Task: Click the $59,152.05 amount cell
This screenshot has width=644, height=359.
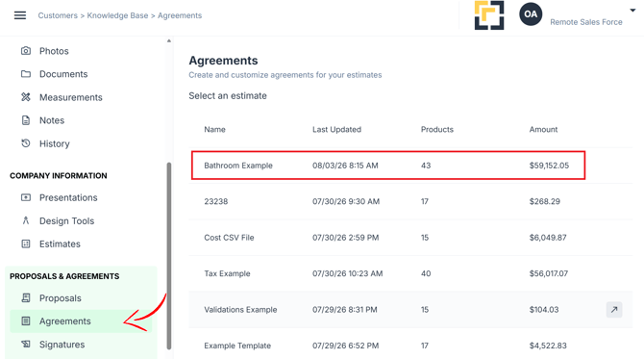Action: pos(549,166)
